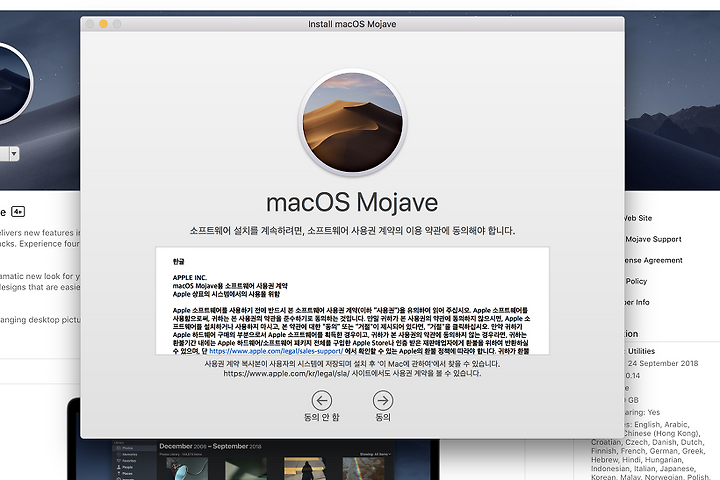The width and height of the screenshot is (720, 480).
Task: Click inside the license agreement text box
Action: coord(352,301)
